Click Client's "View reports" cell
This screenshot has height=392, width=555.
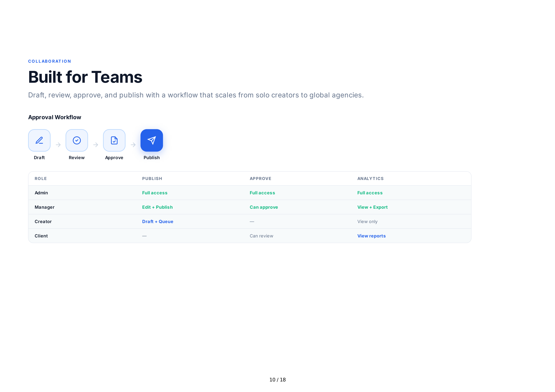(371, 236)
